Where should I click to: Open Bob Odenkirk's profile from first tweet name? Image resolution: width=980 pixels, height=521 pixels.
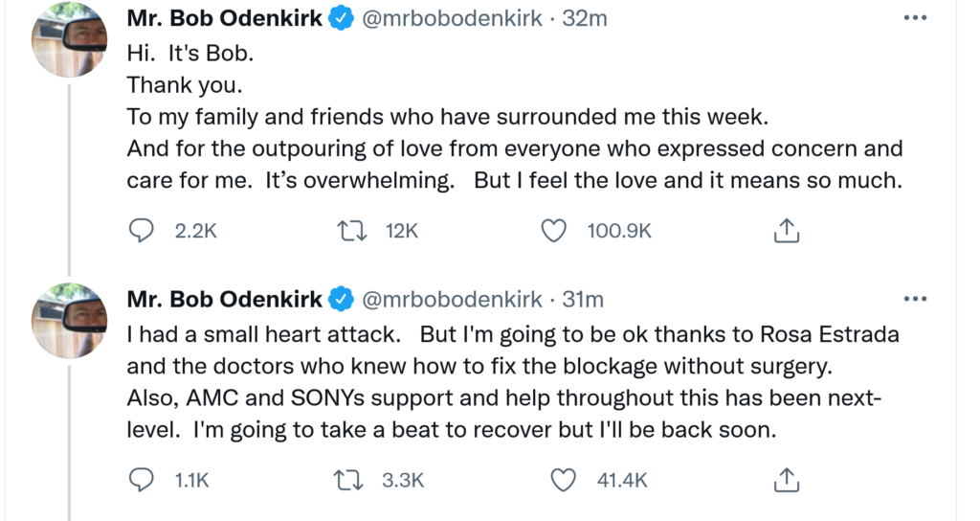pyautogui.click(x=225, y=18)
